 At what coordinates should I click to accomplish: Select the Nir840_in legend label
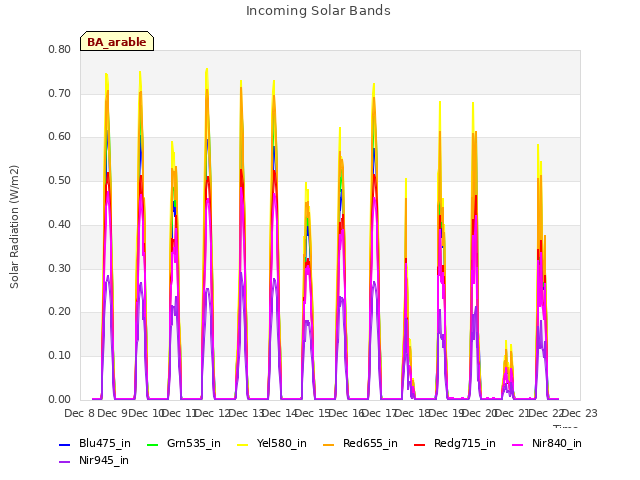click(x=557, y=444)
